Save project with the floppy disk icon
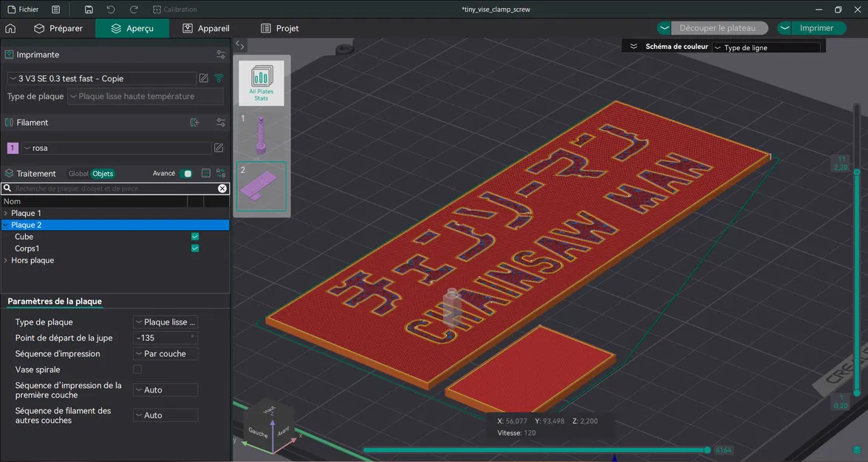 tap(89, 10)
